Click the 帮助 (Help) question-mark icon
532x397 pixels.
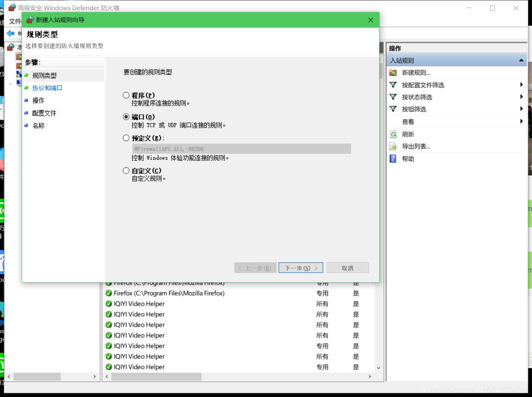tap(392, 158)
